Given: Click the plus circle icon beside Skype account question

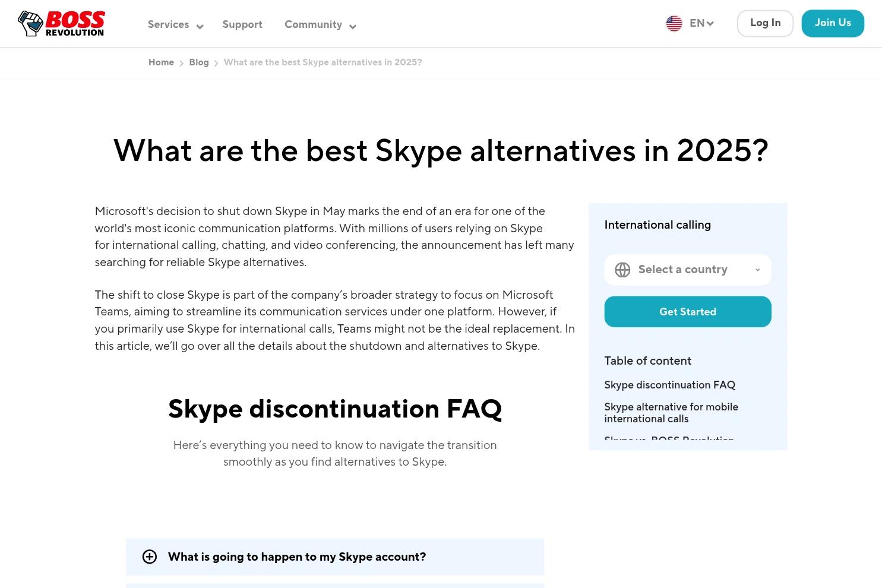Looking at the screenshot, I should pos(150,557).
